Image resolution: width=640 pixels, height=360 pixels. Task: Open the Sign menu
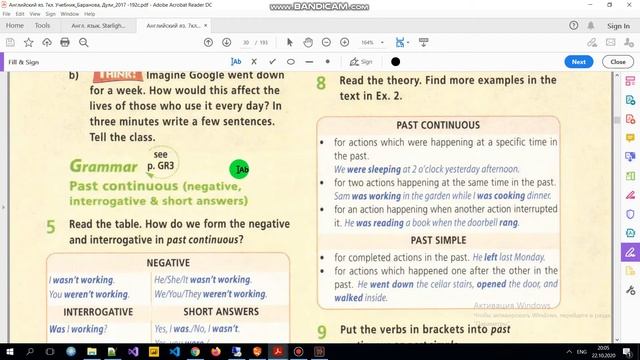[50, 14]
